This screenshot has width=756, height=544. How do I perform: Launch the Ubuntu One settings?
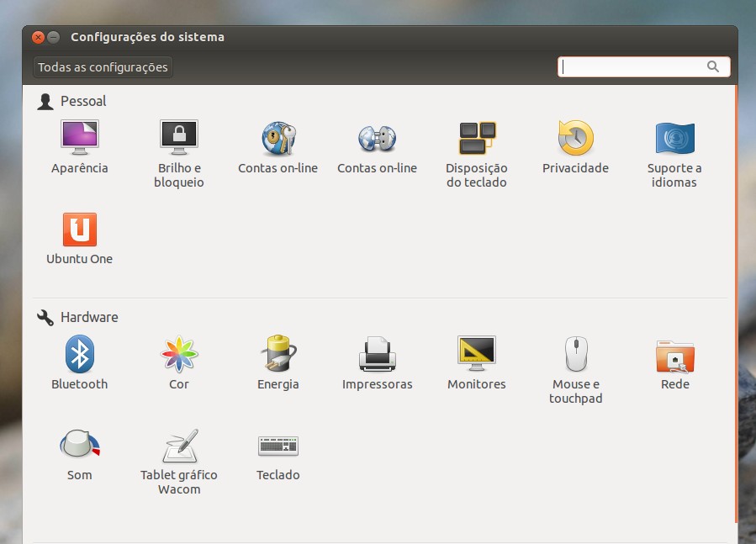click(x=80, y=230)
